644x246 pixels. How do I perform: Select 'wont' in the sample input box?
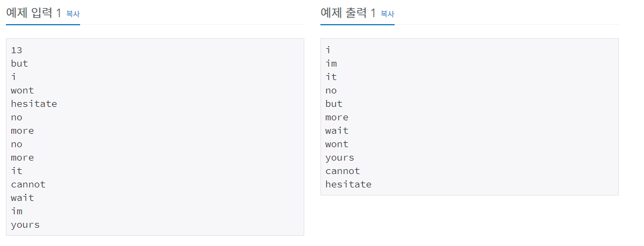point(22,90)
